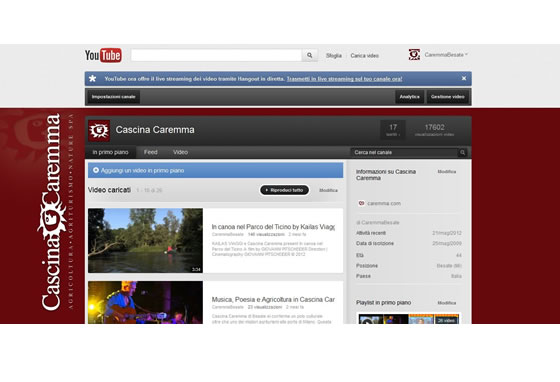560x382 pixels.
Task: Click the Data di iscrizione row label
Action: [x=375, y=243]
